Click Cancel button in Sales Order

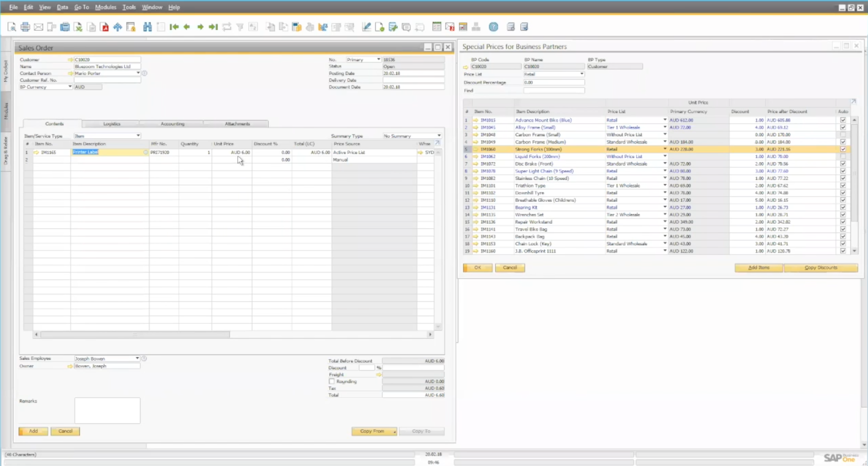point(65,431)
